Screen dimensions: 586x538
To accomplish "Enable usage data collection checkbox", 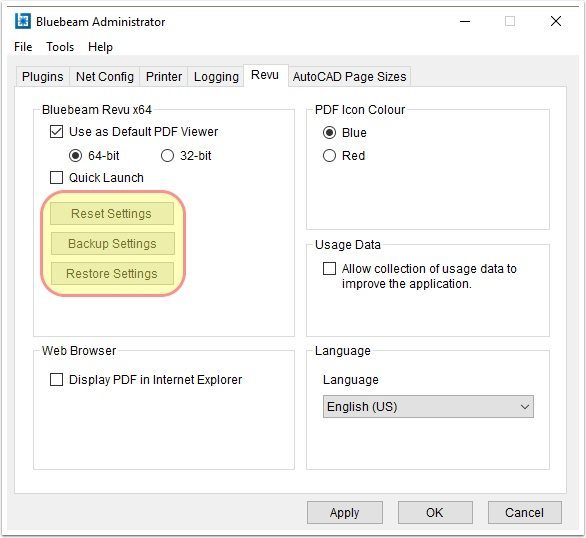I will [x=329, y=268].
